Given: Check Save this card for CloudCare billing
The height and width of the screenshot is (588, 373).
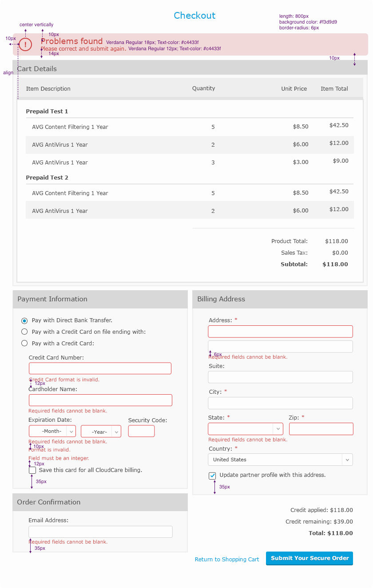Looking at the screenshot, I should pyautogui.click(x=32, y=470).
